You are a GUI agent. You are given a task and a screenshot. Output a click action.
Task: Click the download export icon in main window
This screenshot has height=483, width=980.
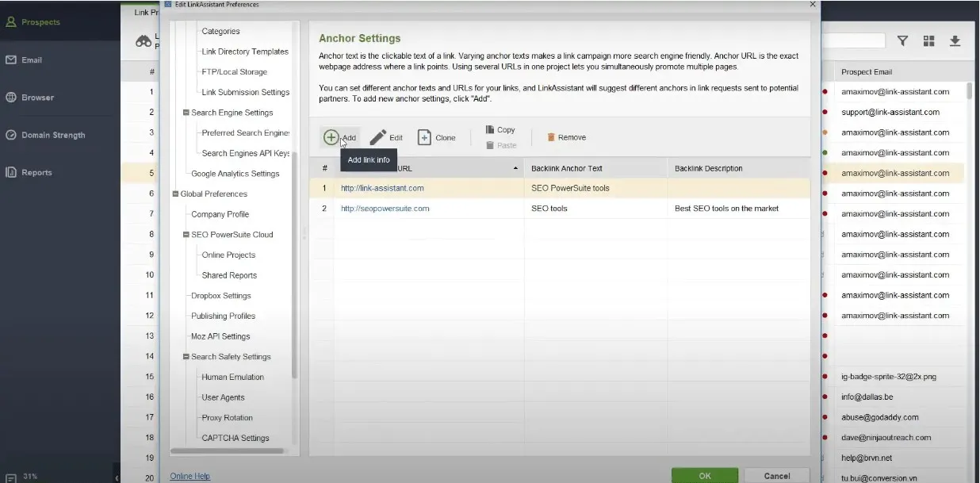(x=955, y=40)
